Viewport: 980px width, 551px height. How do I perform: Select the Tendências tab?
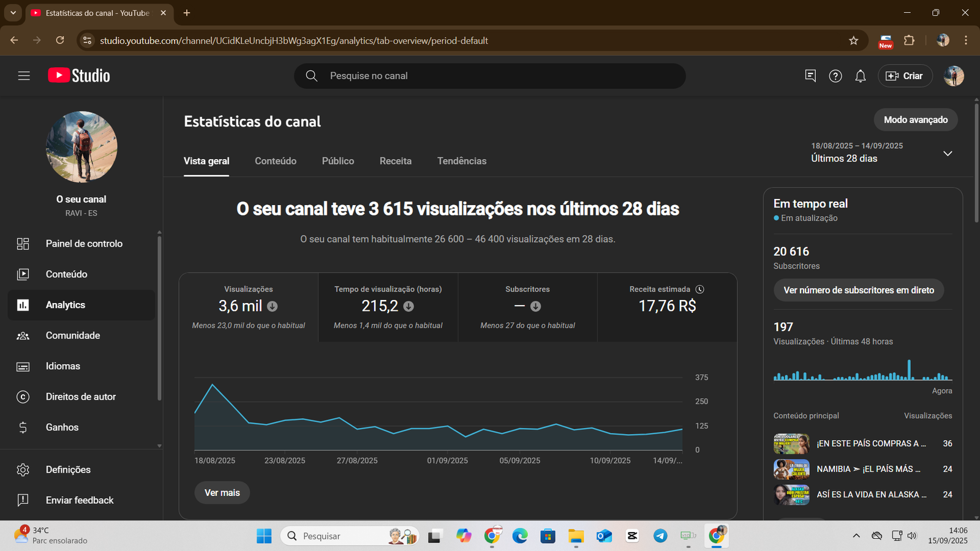461,161
